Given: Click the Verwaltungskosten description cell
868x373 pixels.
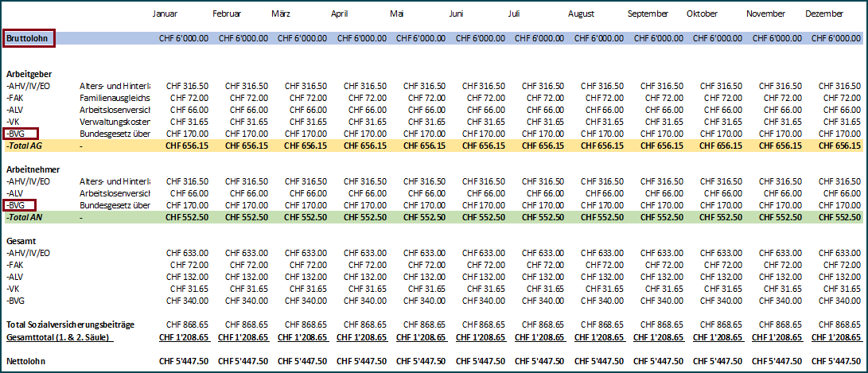Looking at the screenshot, I should click(x=115, y=122).
